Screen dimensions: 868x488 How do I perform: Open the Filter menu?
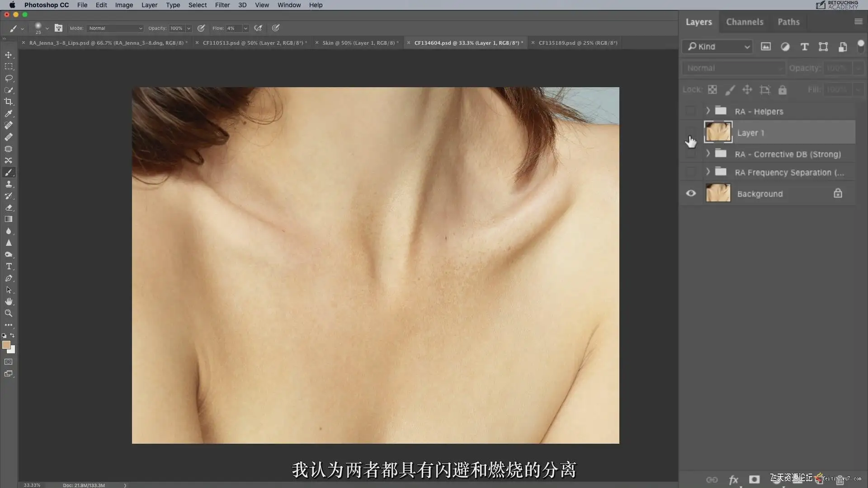[222, 5]
